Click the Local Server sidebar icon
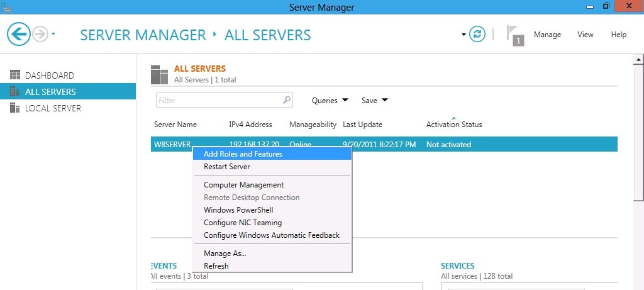 click(x=15, y=108)
